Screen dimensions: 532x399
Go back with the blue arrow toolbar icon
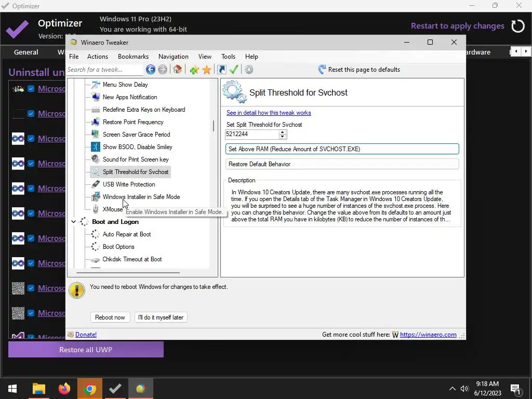151,70
